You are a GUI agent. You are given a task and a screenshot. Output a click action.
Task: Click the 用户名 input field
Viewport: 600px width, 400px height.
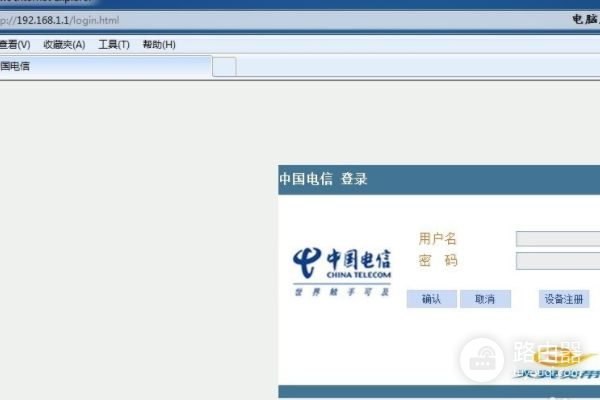(558, 239)
